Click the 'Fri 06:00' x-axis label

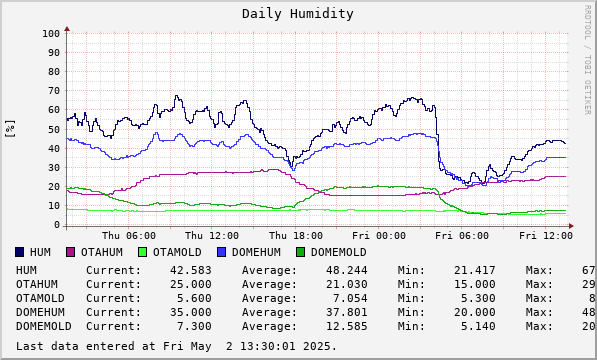[x=462, y=236]
